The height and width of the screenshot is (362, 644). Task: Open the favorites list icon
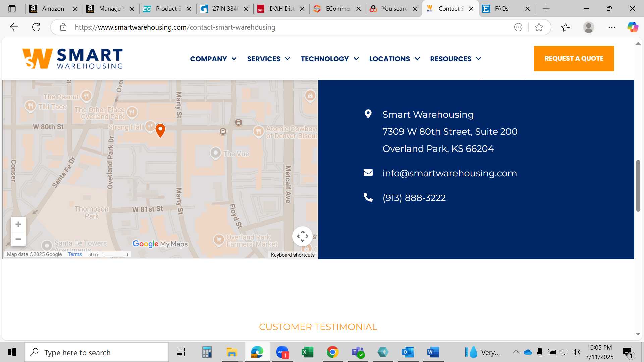566,27
